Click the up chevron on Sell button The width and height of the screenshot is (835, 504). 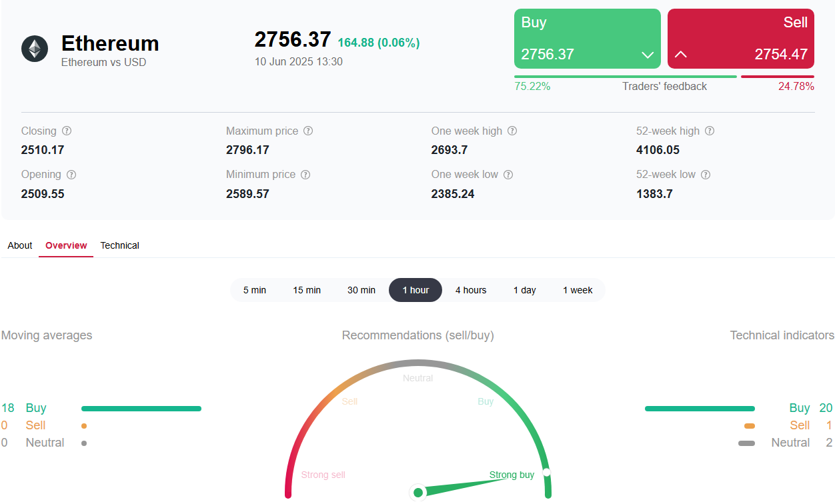680,55
